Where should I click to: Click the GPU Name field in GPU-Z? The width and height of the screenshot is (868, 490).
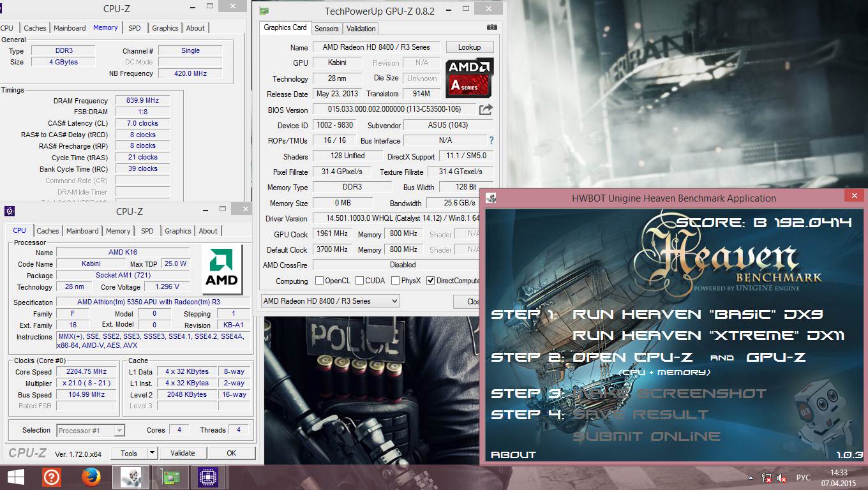coord(377,47)
